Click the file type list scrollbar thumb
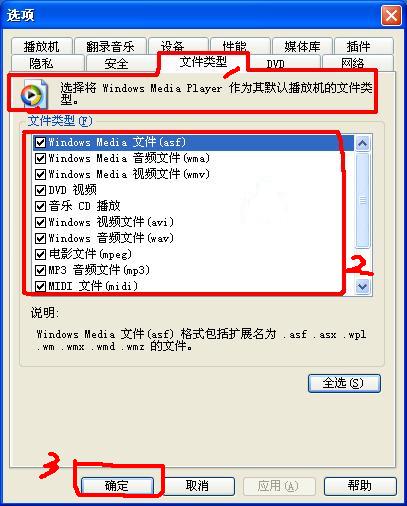The image size is (407, 506). (x=362, y=200)
